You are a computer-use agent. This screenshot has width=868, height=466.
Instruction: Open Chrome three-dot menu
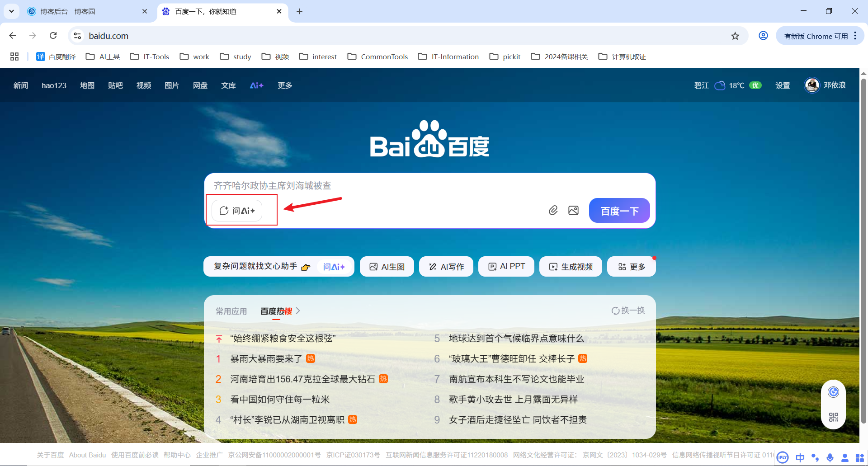point(855,36)
